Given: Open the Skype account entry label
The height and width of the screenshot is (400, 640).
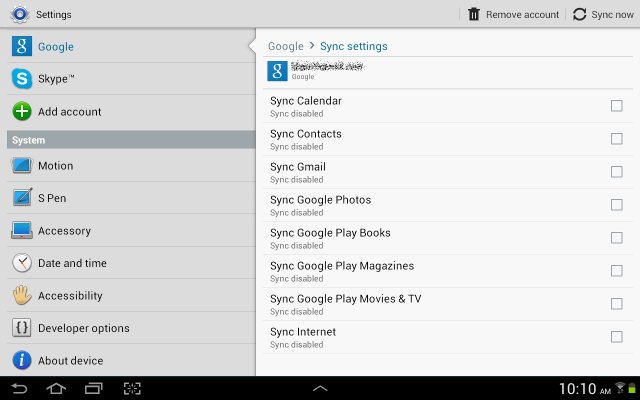Looking at the screenshot, I should pyautogui.click(x=56, y=78).
